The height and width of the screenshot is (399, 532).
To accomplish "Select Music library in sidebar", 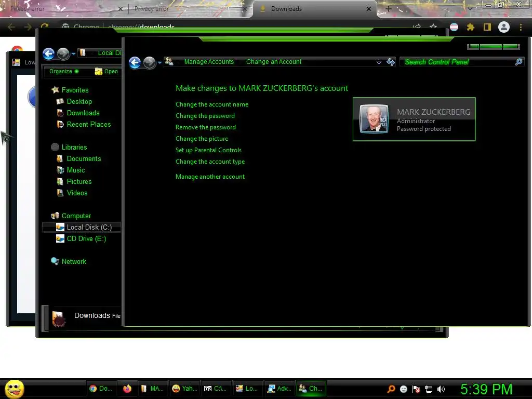I will click(x=76, y=170).
